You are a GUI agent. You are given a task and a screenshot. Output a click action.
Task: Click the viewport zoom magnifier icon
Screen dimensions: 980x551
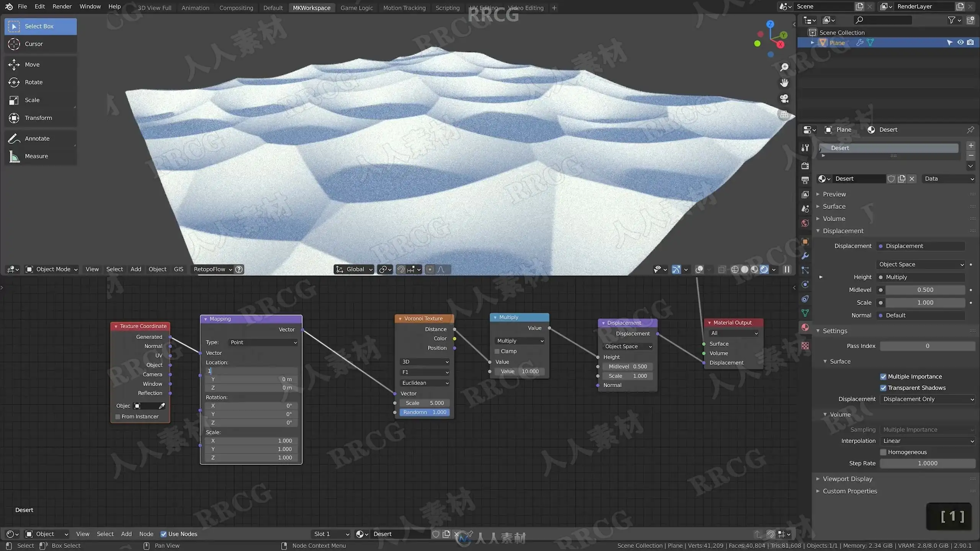(784, 67)
